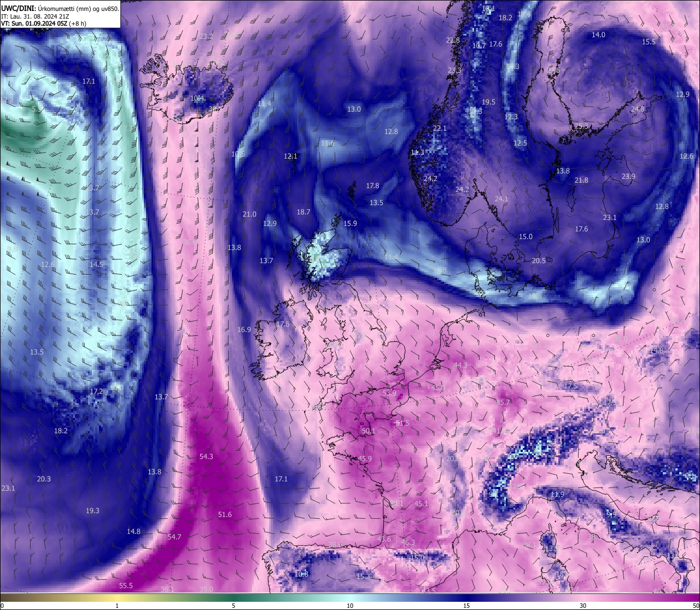Select the 21.0 value label
The height and width of the screenshot is (610, 700).
(249, 214)
